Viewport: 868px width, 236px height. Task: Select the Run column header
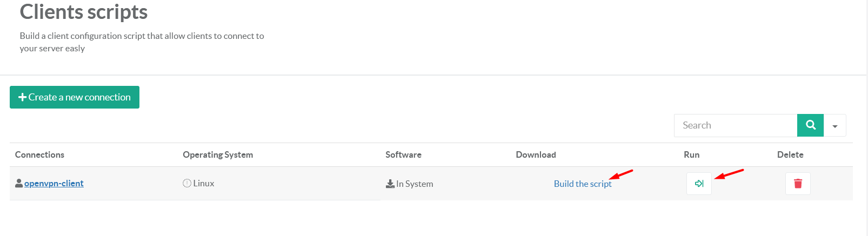691,154
